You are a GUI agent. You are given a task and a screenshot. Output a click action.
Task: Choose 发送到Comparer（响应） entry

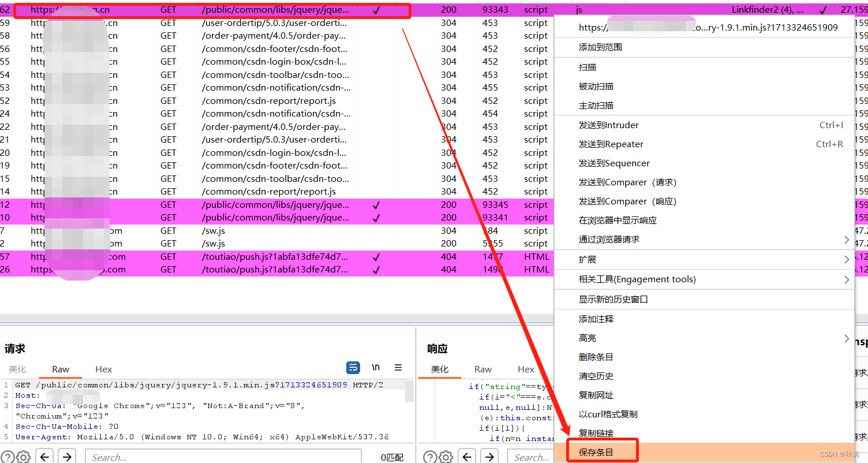[x=704, y=201]
